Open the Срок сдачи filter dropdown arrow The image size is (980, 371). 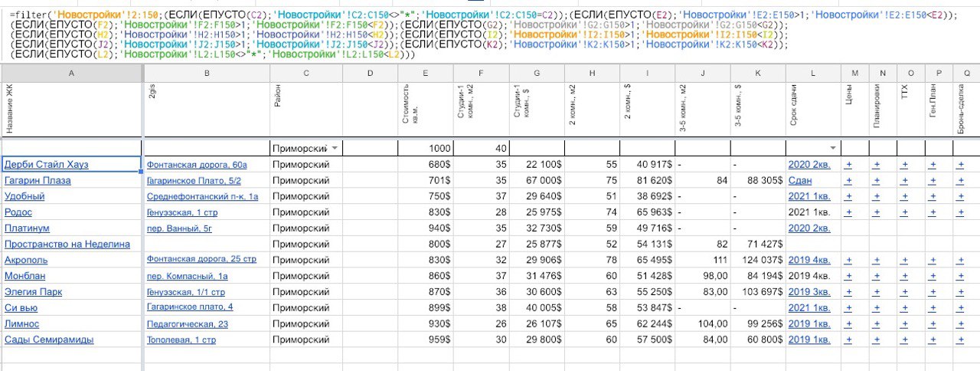coord(832,148)
